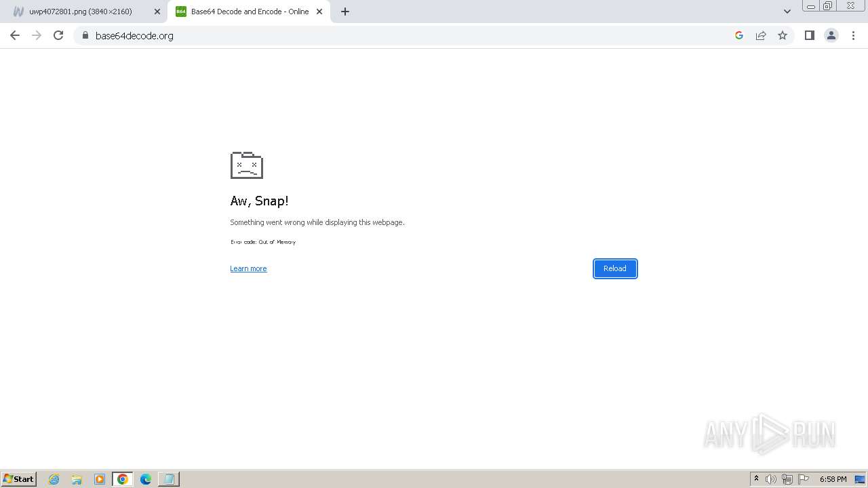Click the forward navigation arrow

click(37, 35)
